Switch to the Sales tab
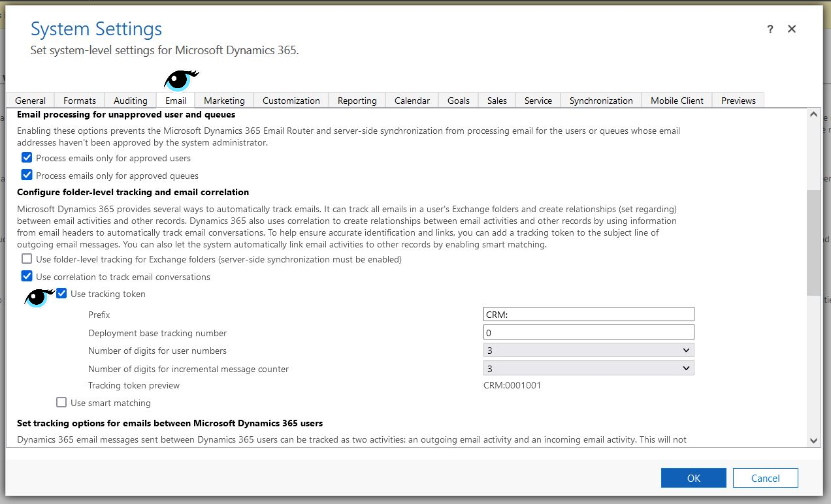Image resolution: width=831 pixels, height=504 pixels. pyautogui.click(x=497, y=101)
